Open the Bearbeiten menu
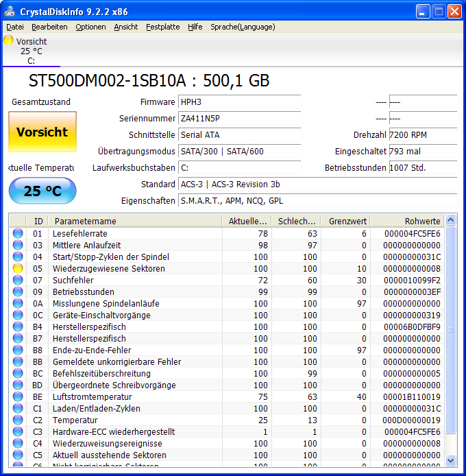 49,27
